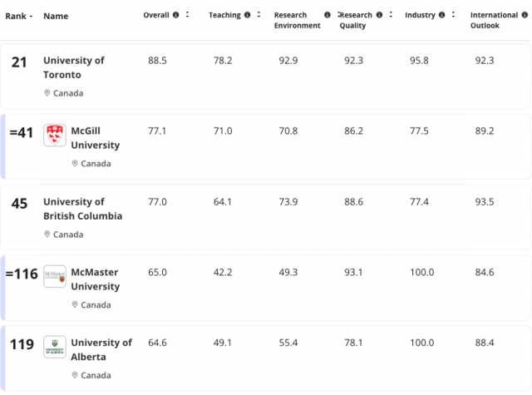
Task: Toggle the Teaching column sort arrows
Action: [260, 15]
